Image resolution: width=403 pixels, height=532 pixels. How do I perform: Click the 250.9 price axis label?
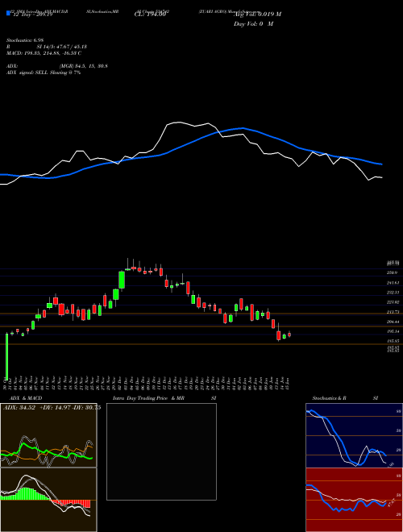[393, 272]
